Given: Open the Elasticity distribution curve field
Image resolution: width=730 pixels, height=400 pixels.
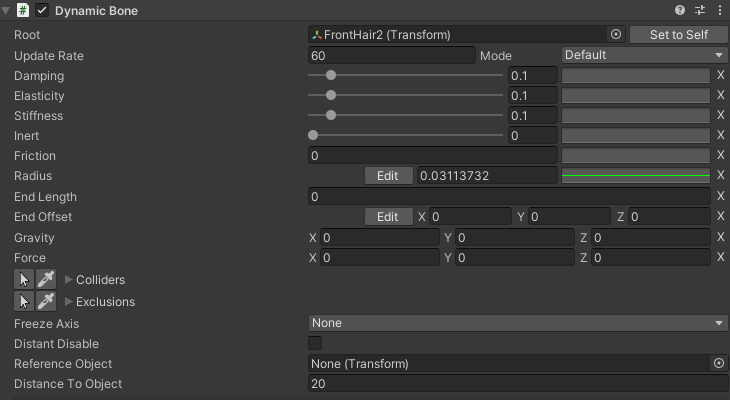Looking at the screenshot, I should pyautogui.click(x=636, y=95).
